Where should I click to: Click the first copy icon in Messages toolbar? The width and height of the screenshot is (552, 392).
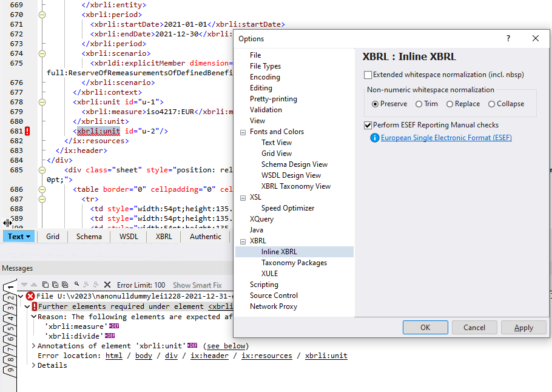(x=45, y=285)
